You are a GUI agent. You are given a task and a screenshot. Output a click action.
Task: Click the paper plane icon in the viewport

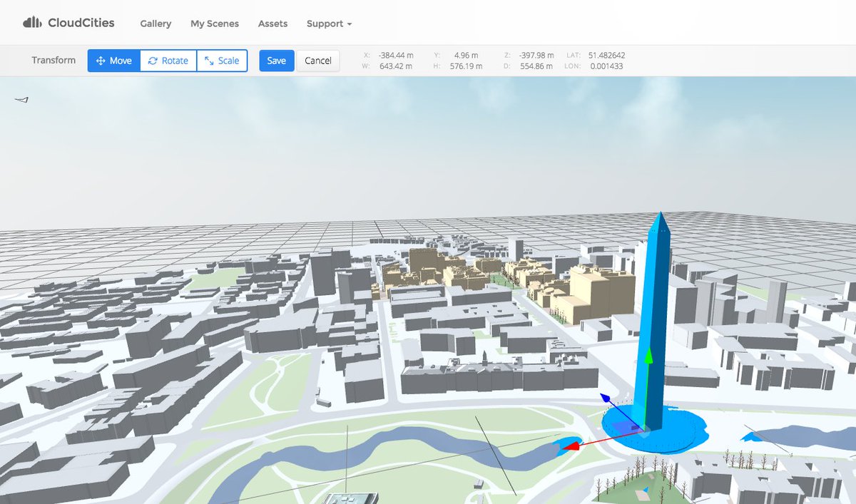(x=20, y=101)
